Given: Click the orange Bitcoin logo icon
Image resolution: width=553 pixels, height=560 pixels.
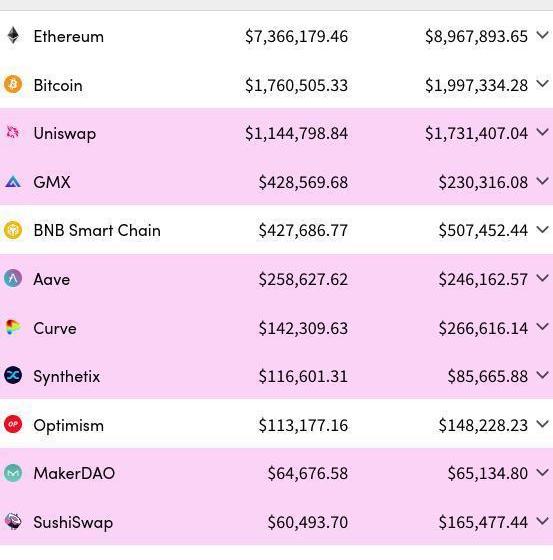Looking at the screenshot, I should click(13, 84).
